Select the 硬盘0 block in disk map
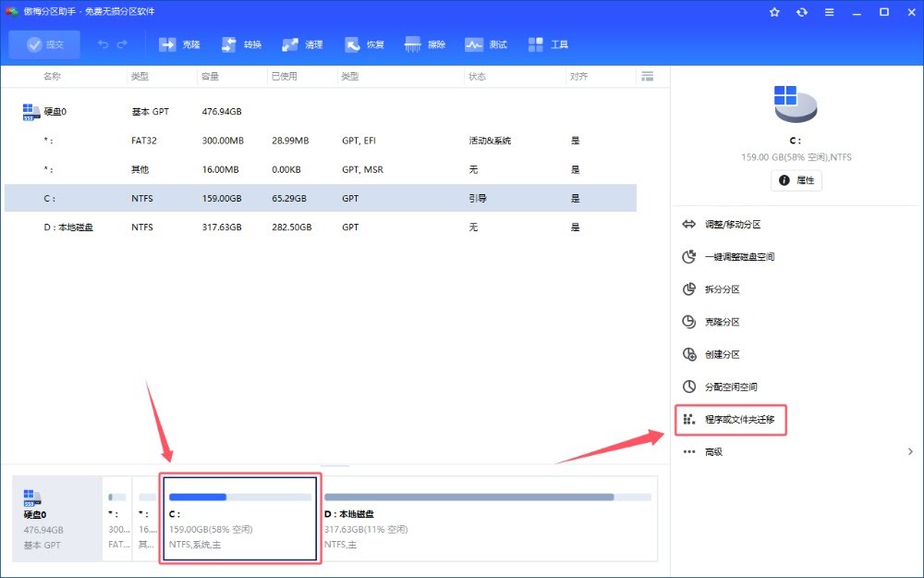The width and height of the screenshot is (924, 578). [x=57, y=519]
